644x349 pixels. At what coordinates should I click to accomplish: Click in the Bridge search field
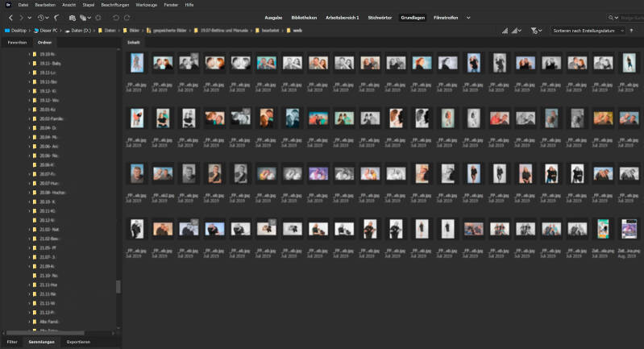pyautogui.click(x=632, y=18)
